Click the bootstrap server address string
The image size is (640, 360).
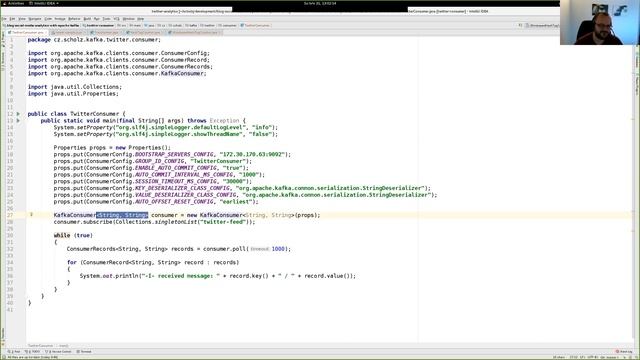click(x=252, y=154)
